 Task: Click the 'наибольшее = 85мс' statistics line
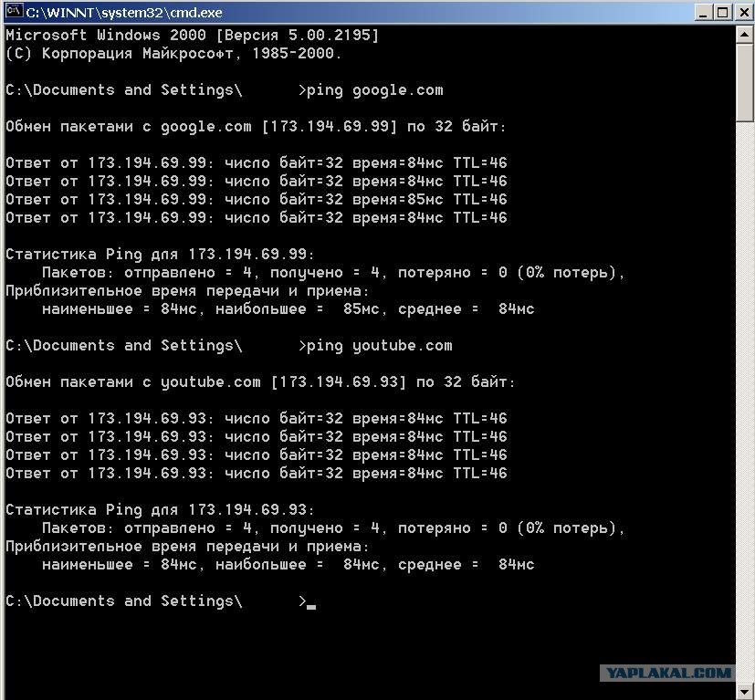288,309
